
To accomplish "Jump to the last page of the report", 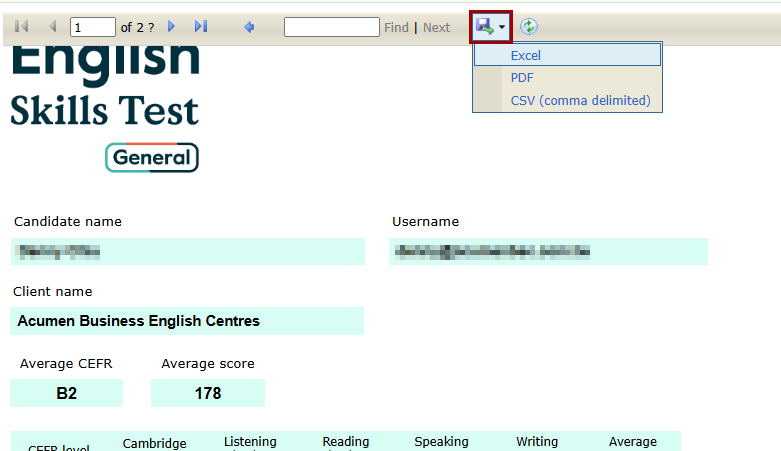I will tap(201, 27).
